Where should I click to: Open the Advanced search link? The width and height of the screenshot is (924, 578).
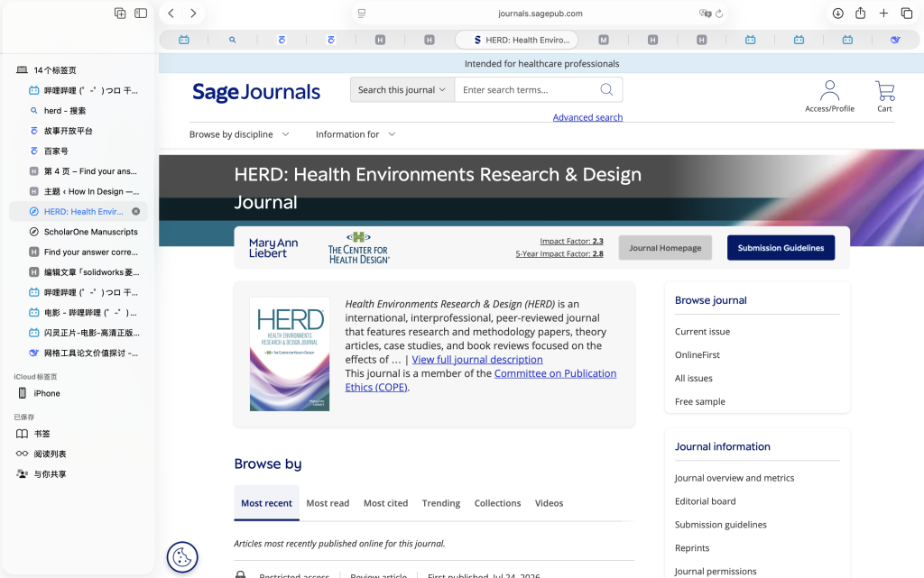pos(587,117)
